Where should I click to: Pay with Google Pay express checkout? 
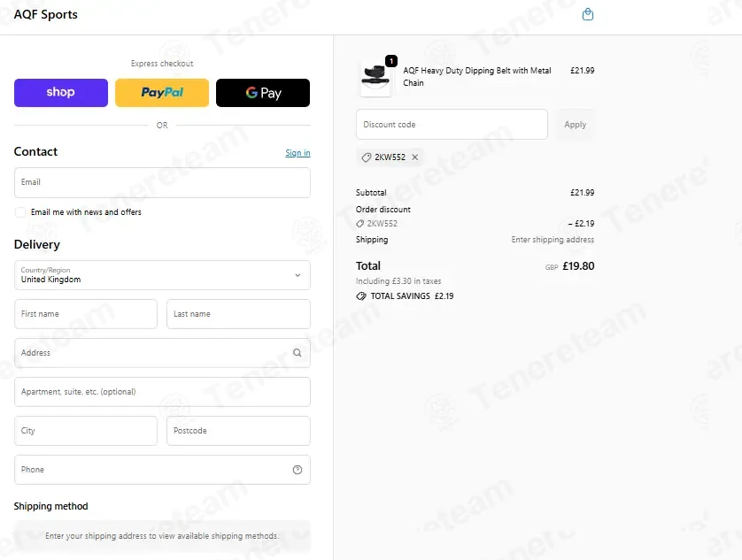tap(263, 93)
